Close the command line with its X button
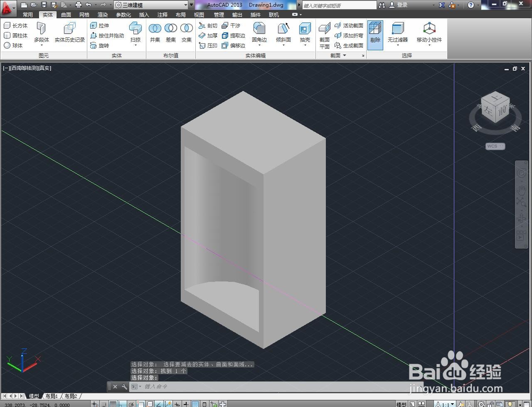Image resolution: width=532 pixels, height=407 pixels. coord(115,387)
